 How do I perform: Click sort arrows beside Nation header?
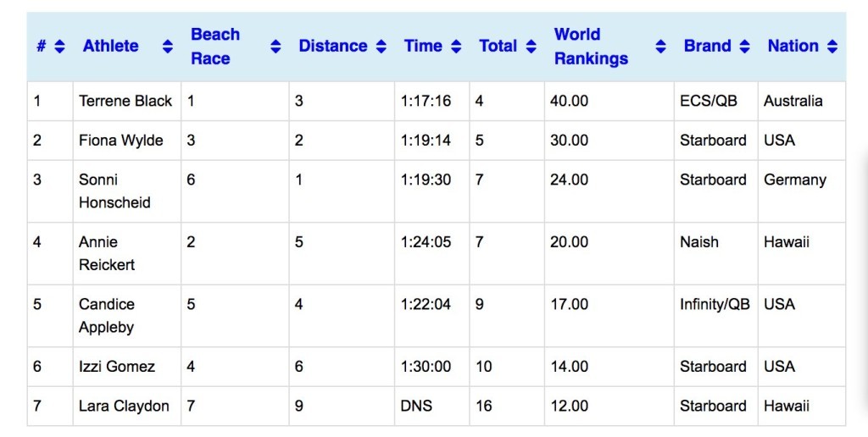click(x=832, y=47)
